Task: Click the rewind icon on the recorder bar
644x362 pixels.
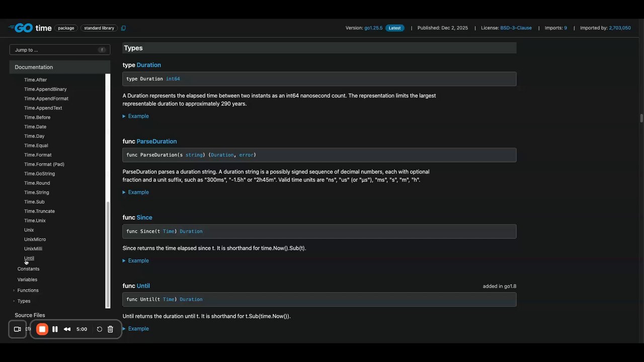Action: click(x=67, y=329)
